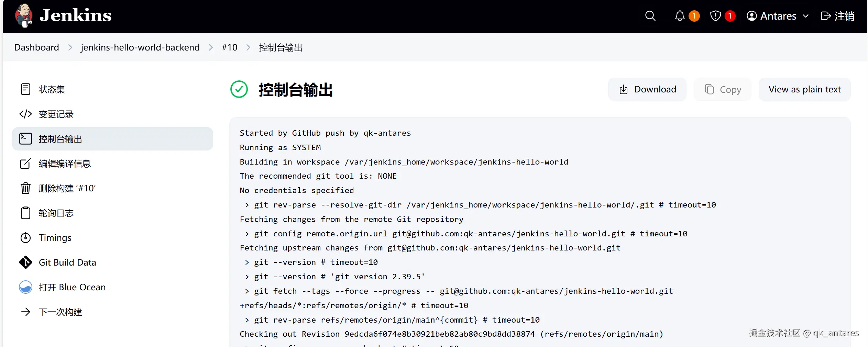Click the copy icon inside Copy button

tap(709, 89)
